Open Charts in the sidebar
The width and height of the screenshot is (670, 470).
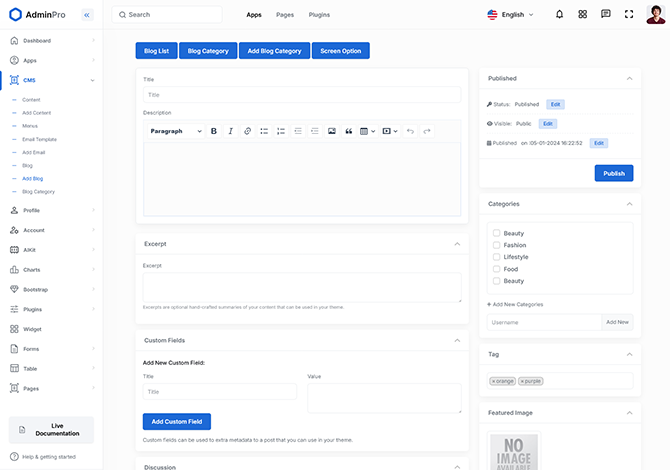click(x=32, y=270)
